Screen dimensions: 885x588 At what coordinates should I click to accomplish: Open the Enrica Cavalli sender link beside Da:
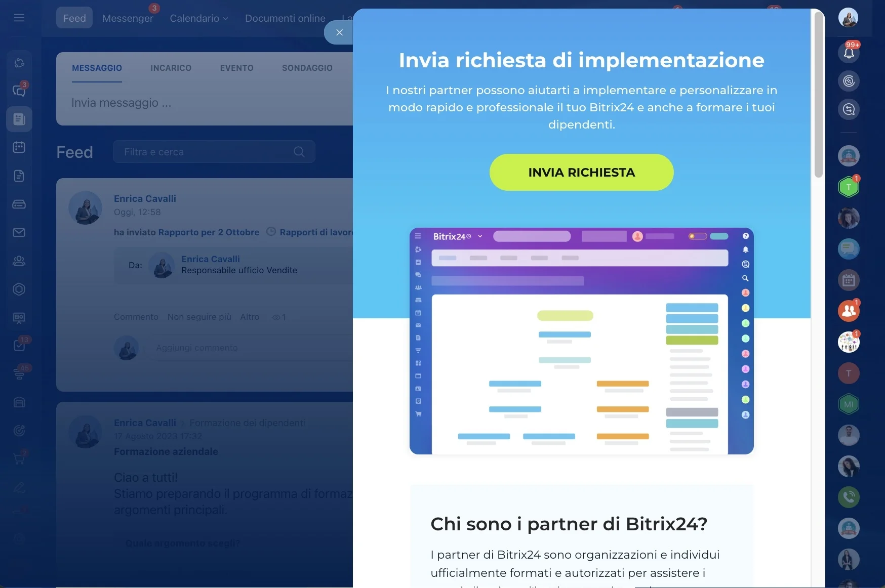[211, 259]
